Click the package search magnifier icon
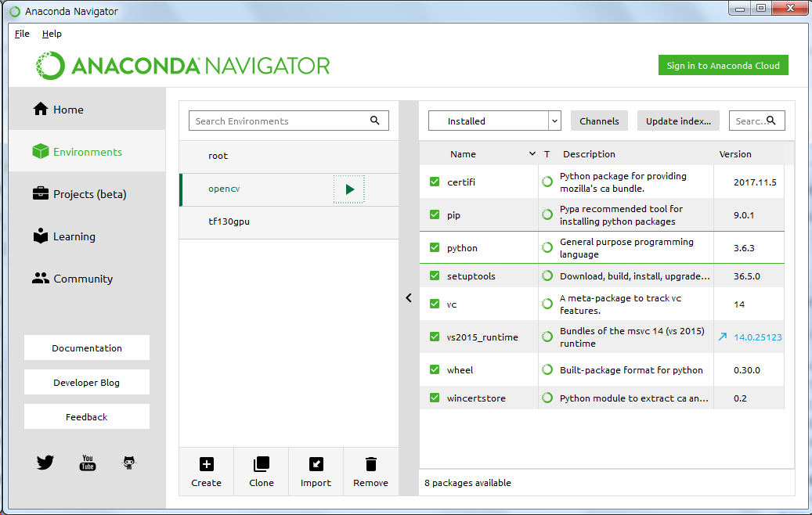The width and height of the screenshot is (812, 515). [771, 121]
